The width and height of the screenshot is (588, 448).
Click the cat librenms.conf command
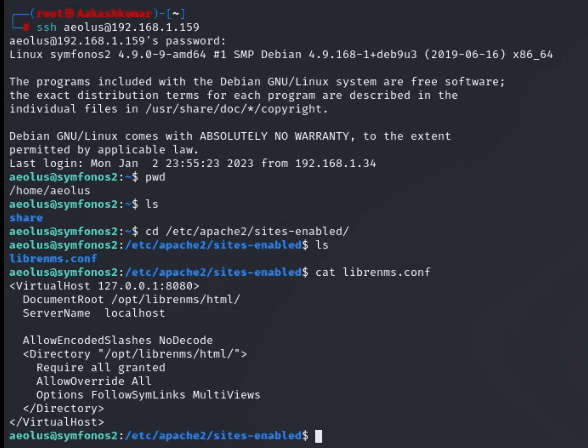tap(373, 272)
